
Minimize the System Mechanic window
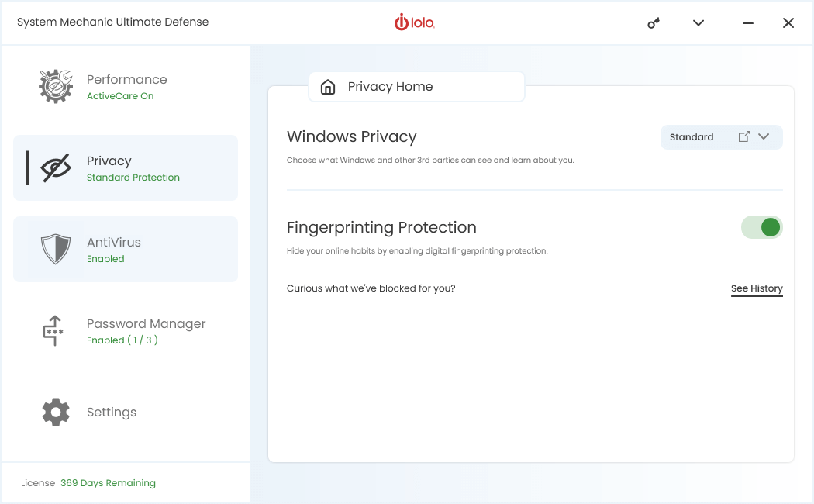[748, 23]
